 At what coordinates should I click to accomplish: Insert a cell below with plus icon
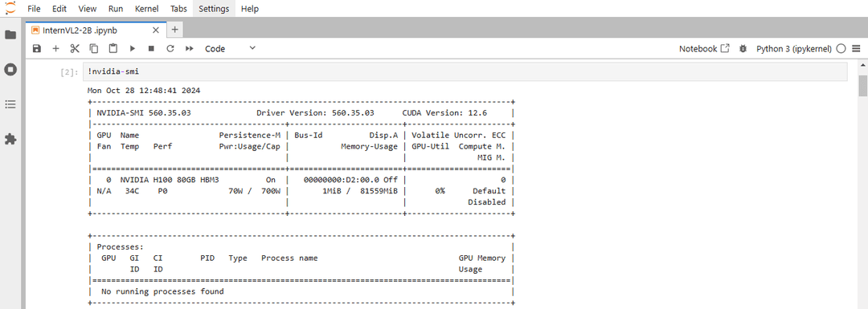(55, 49)
